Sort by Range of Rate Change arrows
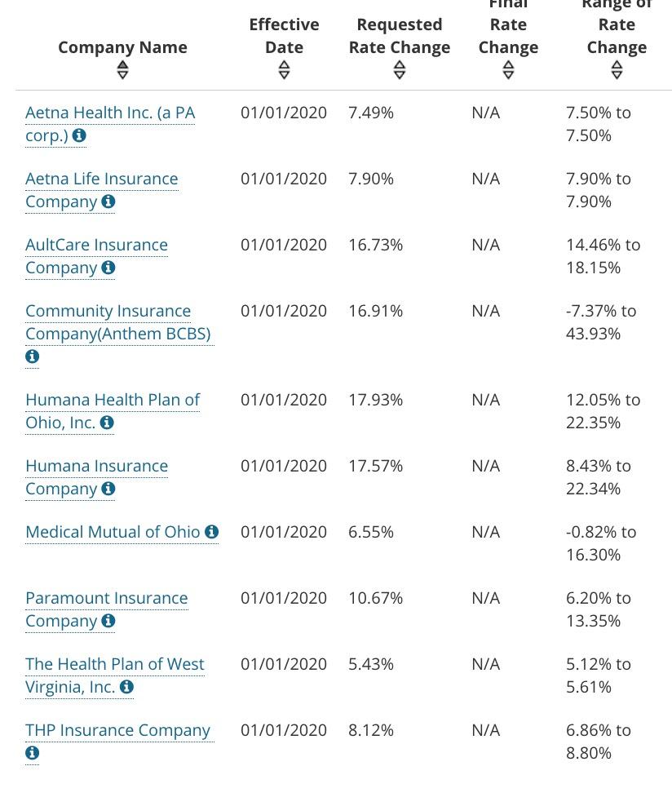 coord(617,70)
